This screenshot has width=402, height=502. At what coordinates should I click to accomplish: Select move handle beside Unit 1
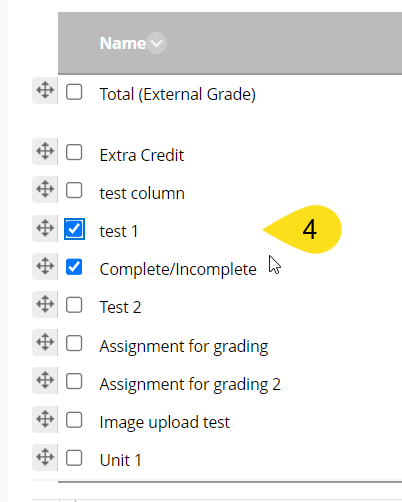tap(45, 457)
